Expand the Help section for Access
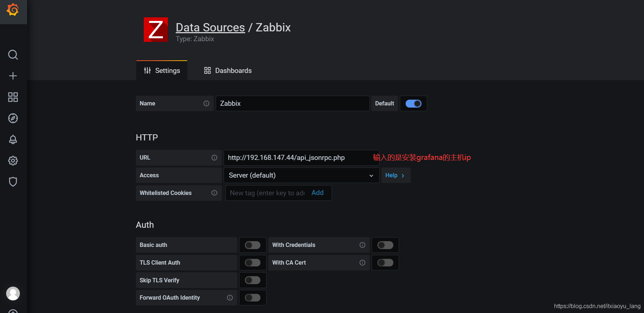 (x=396, y=175)
